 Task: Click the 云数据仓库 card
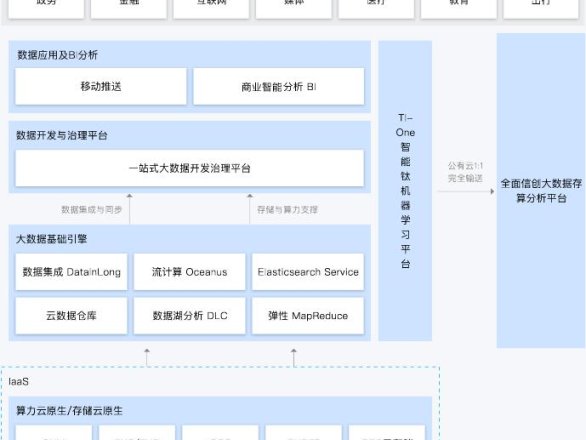point(71,316)
